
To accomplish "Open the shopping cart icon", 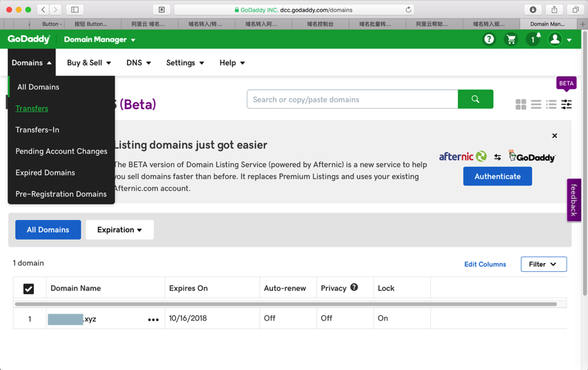I will 511,39.
